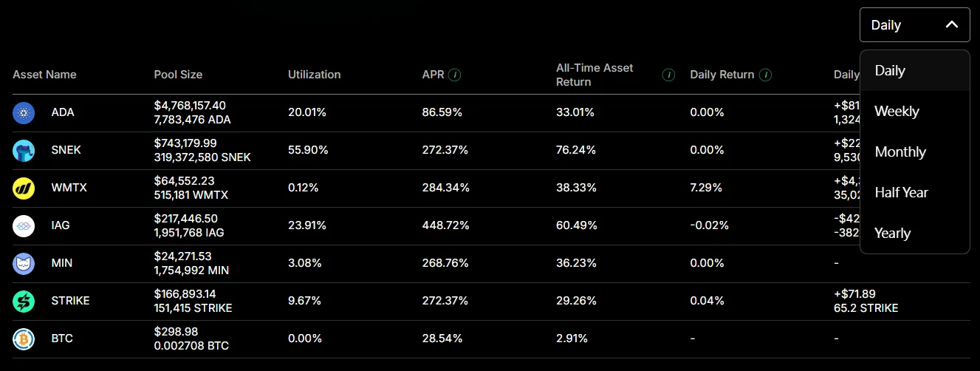Click the MIN cat logo icon
Screen dimensions: 980x371
[x=24, y=264]
